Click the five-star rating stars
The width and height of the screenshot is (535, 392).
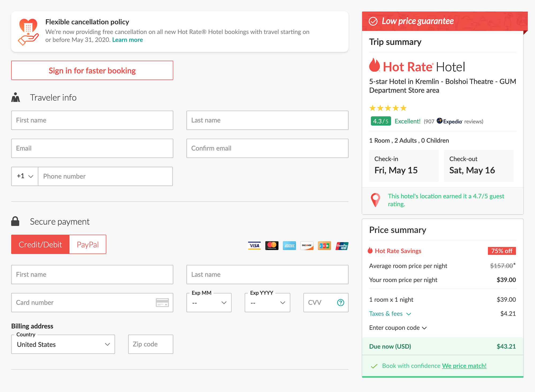pyautogui.click(x=388, y=108)
